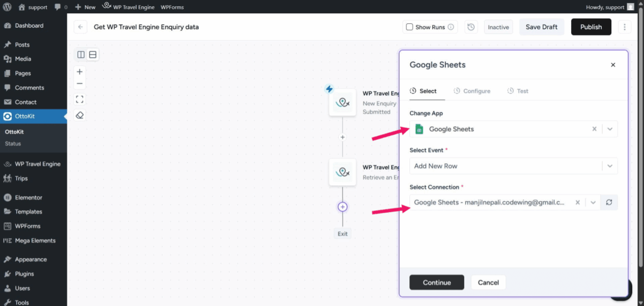The width and height of the screenshot is (644, 306).
Task: Open the Select Event dropdown
Action: pos(513,166)
